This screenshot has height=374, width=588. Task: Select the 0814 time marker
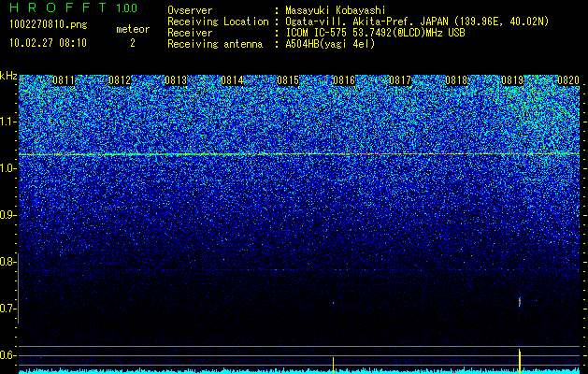[232, 80]
